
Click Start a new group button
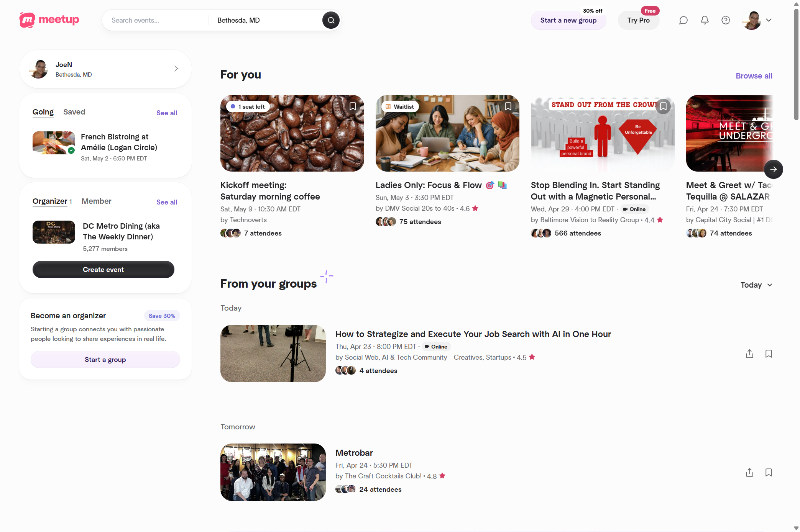click(568, 20)
